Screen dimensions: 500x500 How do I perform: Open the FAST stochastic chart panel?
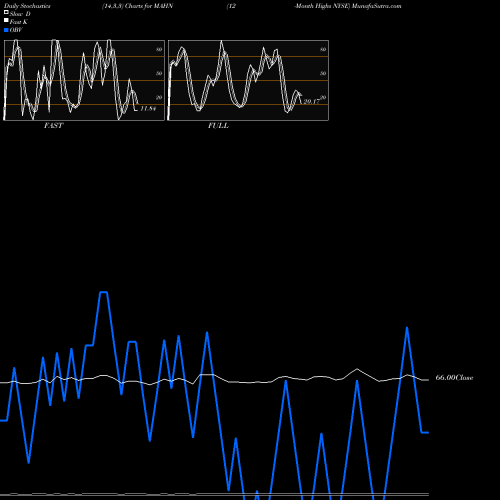pos(84,80)
